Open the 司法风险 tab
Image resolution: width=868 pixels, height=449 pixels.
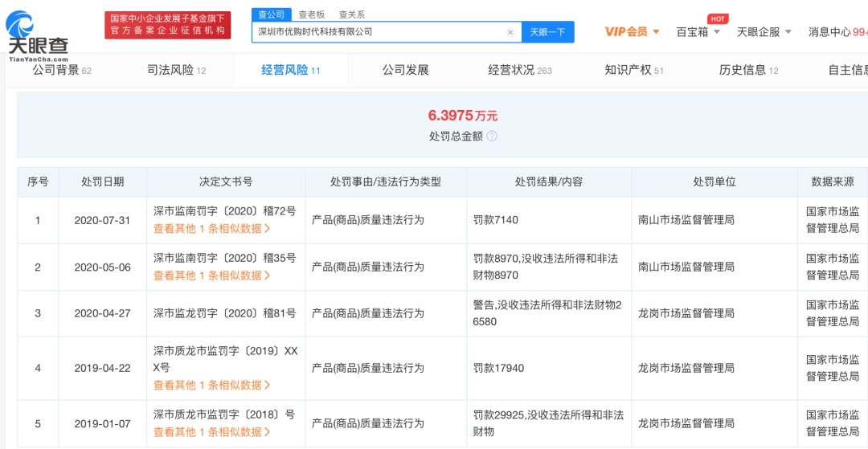tap(177, 70)
